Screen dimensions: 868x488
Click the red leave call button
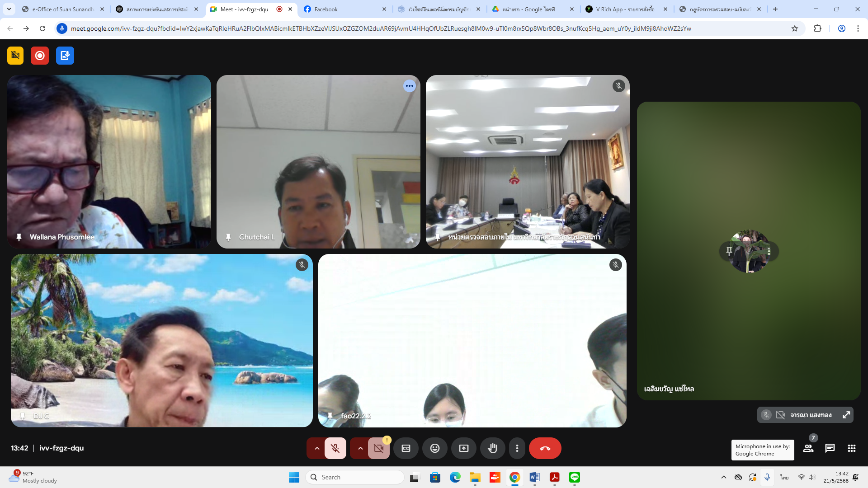point(545,448)
